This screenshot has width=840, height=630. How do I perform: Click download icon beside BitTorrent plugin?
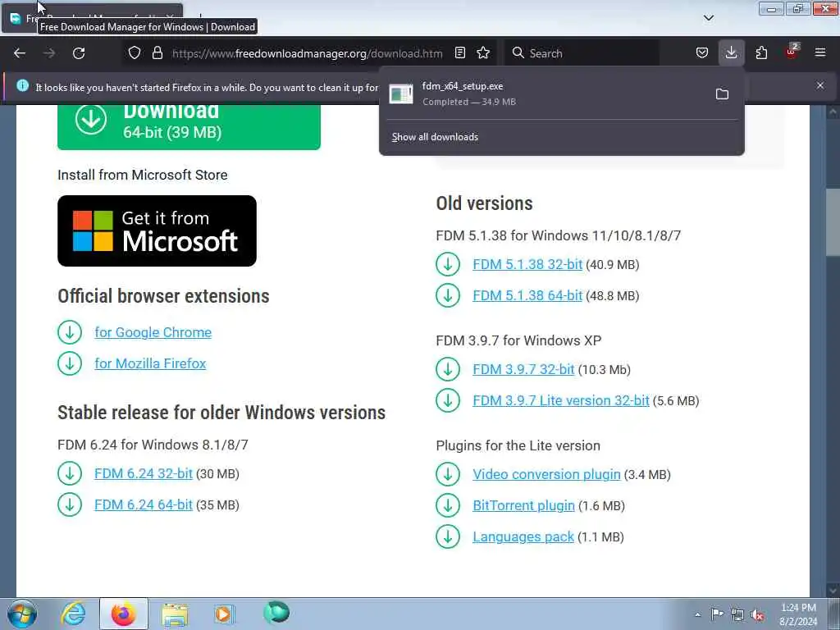(448, 505)
